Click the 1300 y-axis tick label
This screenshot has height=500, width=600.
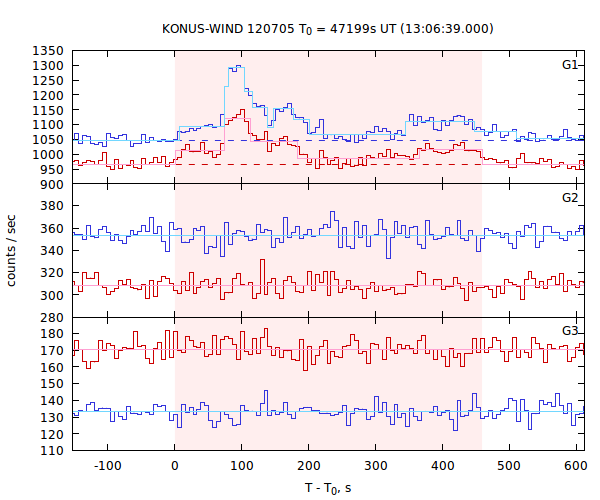[x=48, y=66]
